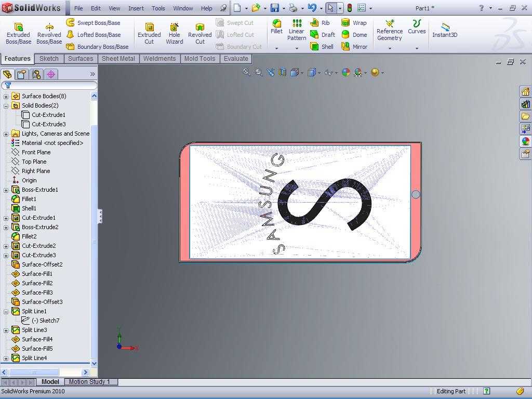The height and width of the screenshot is (399, 532).
Task: Select the Draft tool
Action: coord(323,35)
